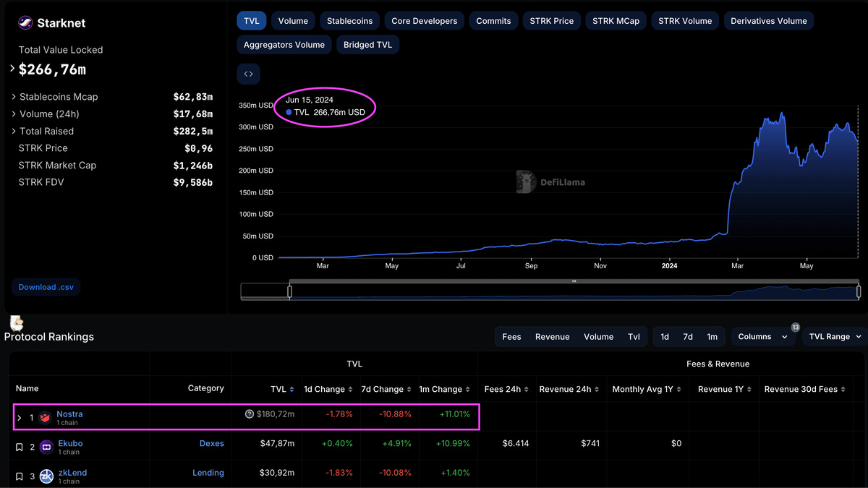Click the small llama icon above Protocol Rankings
Screen dimensions: 868x488
click(17, 323)
